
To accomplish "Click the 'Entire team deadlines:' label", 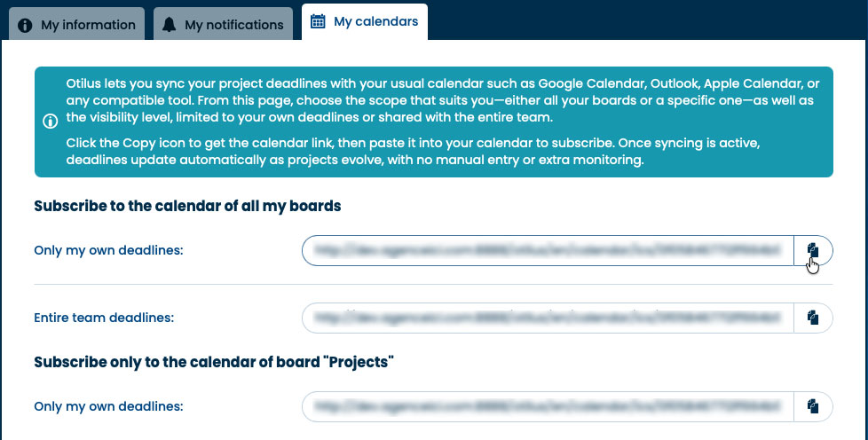I will 104,317.
